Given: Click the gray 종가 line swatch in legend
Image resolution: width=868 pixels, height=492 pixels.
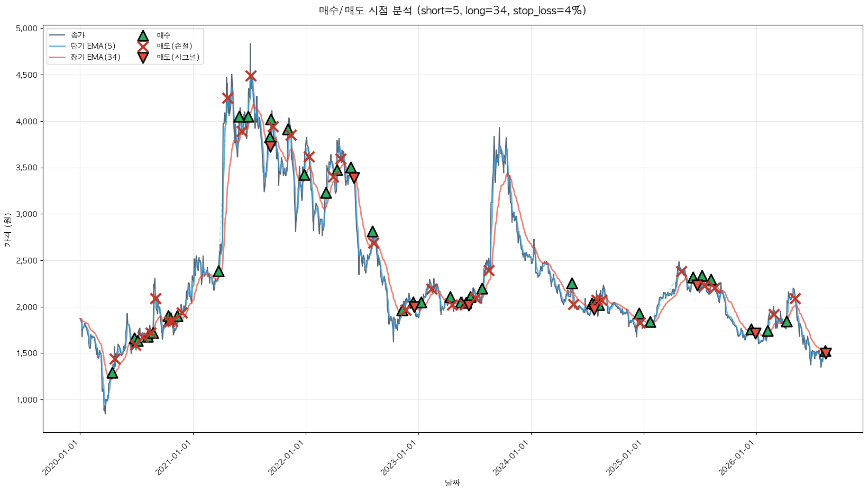Looking at the screenshot, I should [57, 35].
